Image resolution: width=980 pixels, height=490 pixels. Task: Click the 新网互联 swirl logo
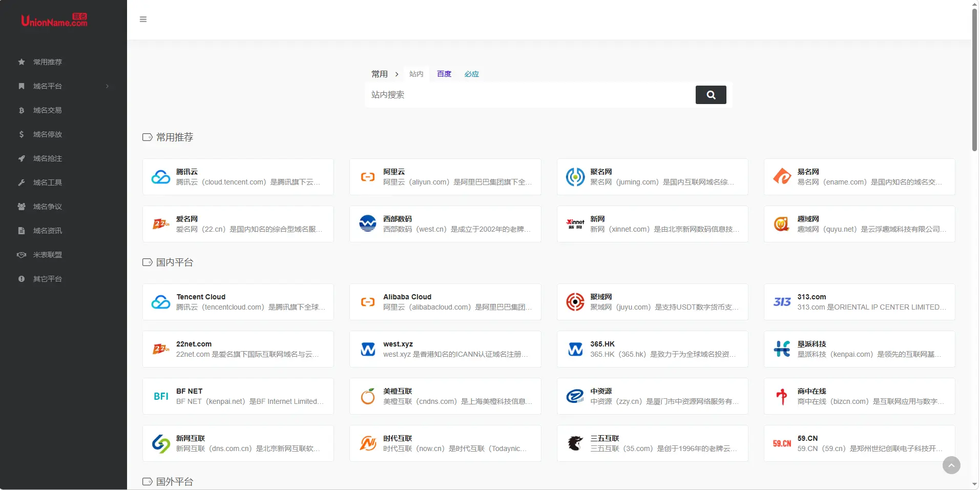[x=161, y=443]
